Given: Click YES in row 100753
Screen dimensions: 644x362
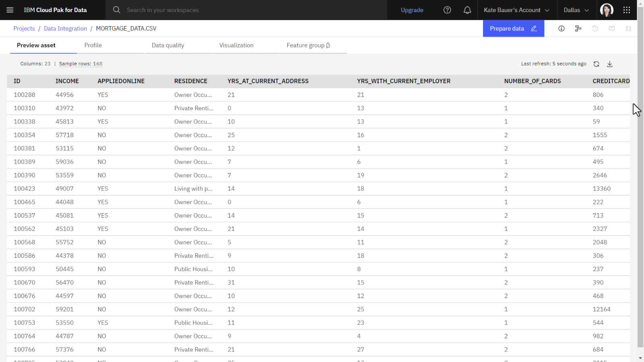Looking at the screenshot, I should tap(103, 323).
